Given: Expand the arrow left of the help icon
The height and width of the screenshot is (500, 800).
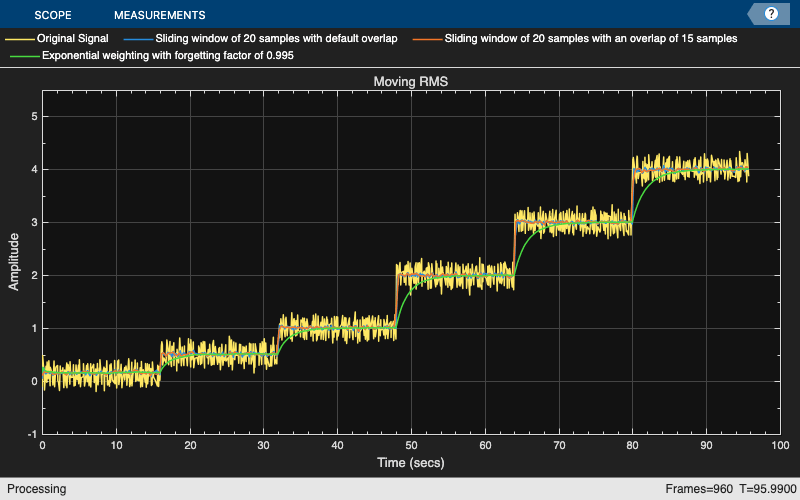Looking at the screenshot, I should point(753,14).
